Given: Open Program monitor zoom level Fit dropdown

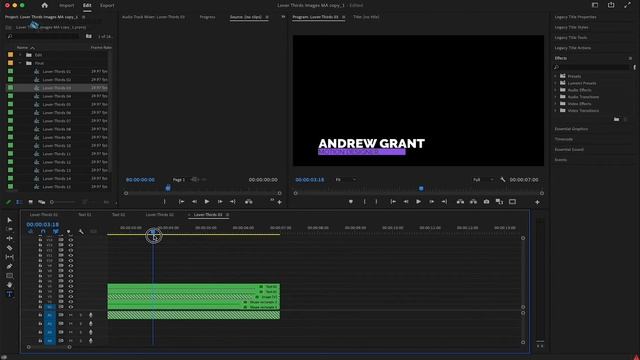Looking at the screenshot, I should pyautogui.click(x=346, y=180).
